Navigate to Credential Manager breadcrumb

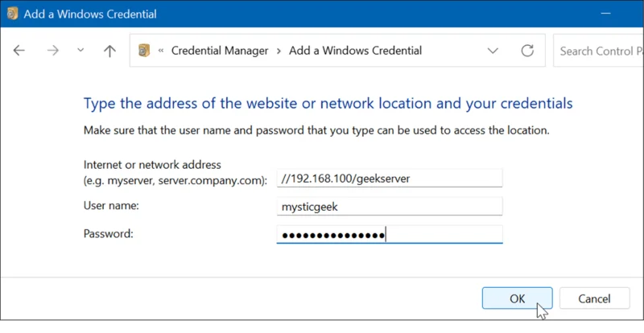click(220, 51)
